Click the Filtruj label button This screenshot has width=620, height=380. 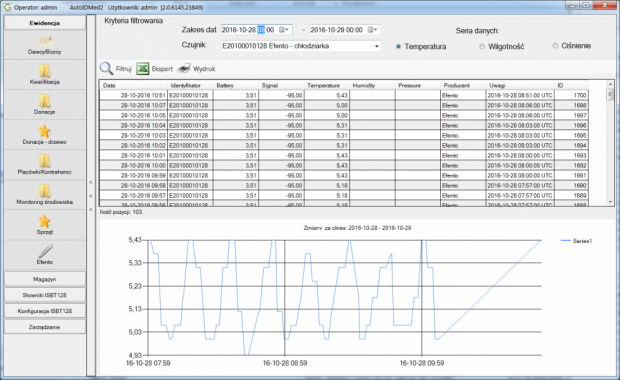(123, 69)
